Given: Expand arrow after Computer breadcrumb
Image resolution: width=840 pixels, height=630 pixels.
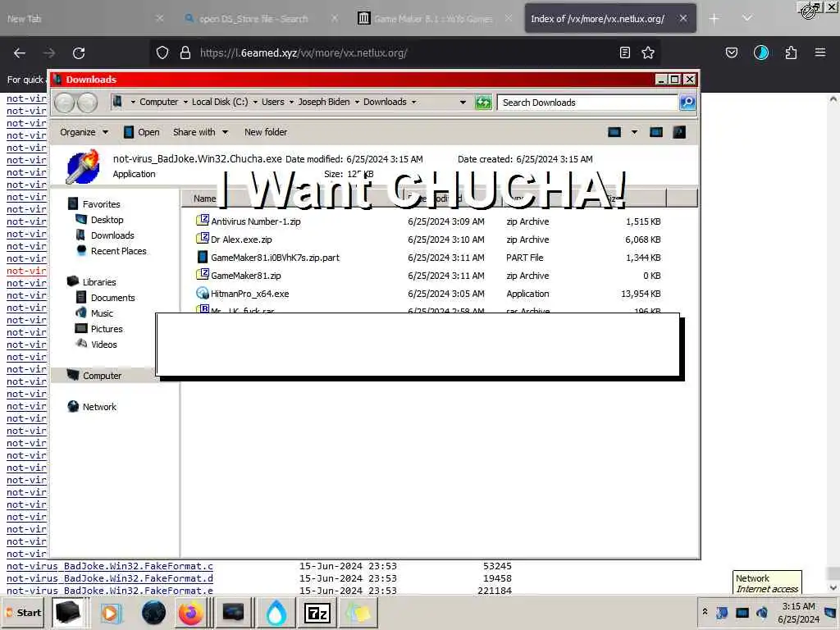Looking at the screenshot, I should [x=185, y=102].
